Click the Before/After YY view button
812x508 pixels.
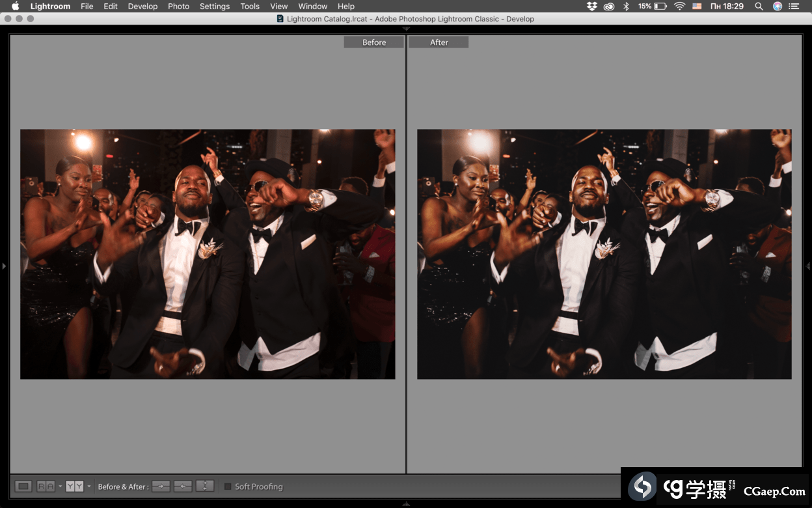click(74, 487)
